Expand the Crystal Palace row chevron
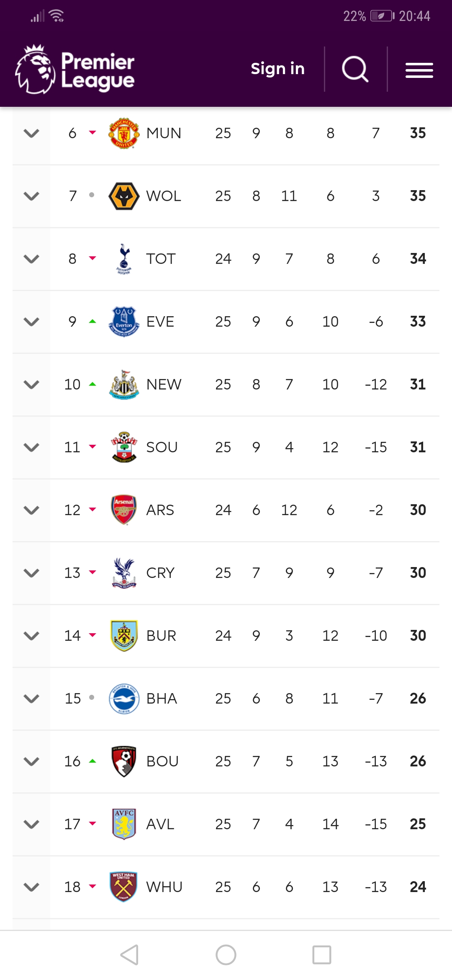The width and height of the screenshot is (452, 980). tap(31, 573)
